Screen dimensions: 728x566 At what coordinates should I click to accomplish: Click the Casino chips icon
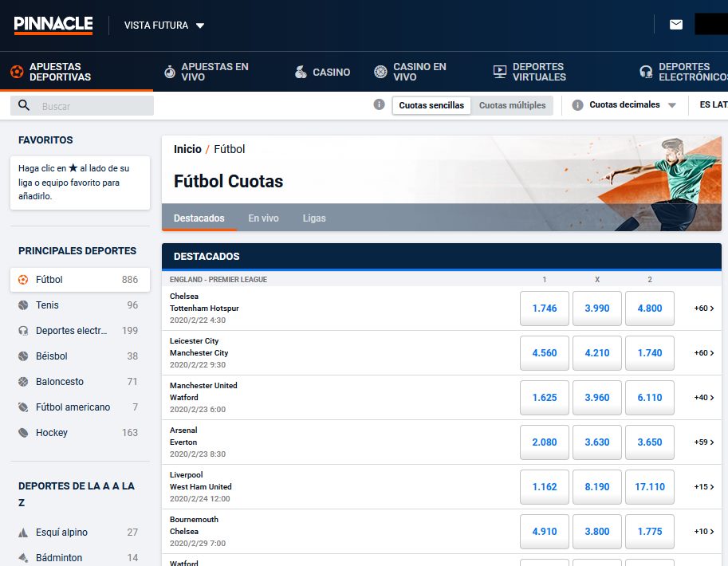pos(301,72)
